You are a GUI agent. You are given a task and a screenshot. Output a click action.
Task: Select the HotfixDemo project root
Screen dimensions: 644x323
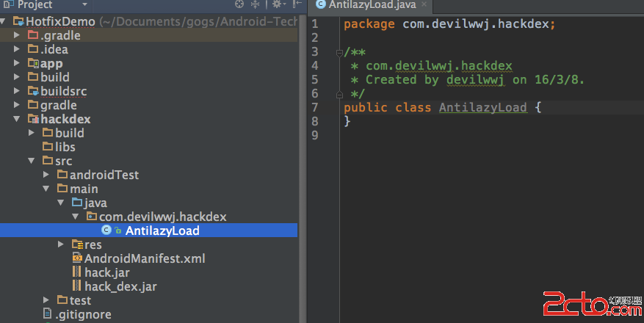click(60, 21)
